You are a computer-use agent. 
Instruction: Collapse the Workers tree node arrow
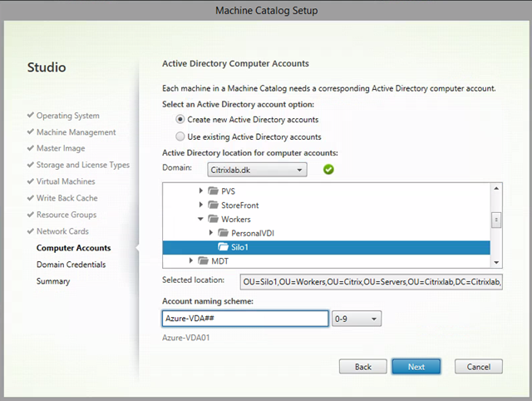pyautogui.click(x=200, y=219)
